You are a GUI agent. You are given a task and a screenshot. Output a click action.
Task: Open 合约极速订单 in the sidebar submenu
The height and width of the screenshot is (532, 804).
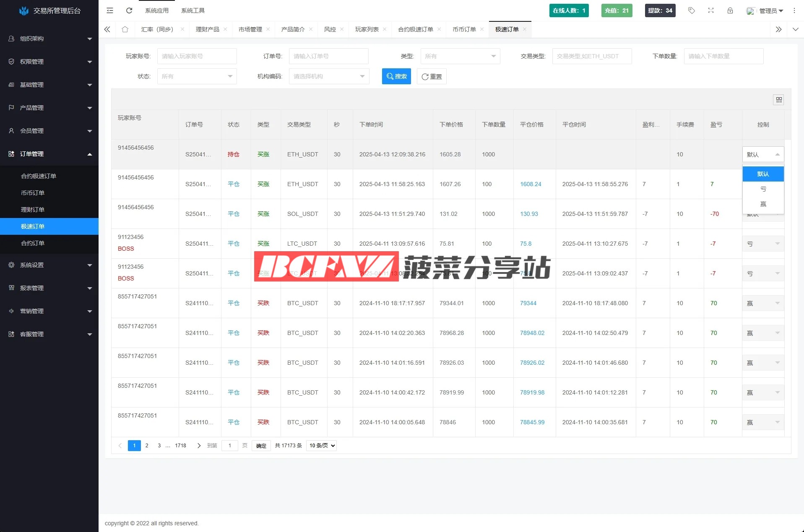click(x=39, y=176)
